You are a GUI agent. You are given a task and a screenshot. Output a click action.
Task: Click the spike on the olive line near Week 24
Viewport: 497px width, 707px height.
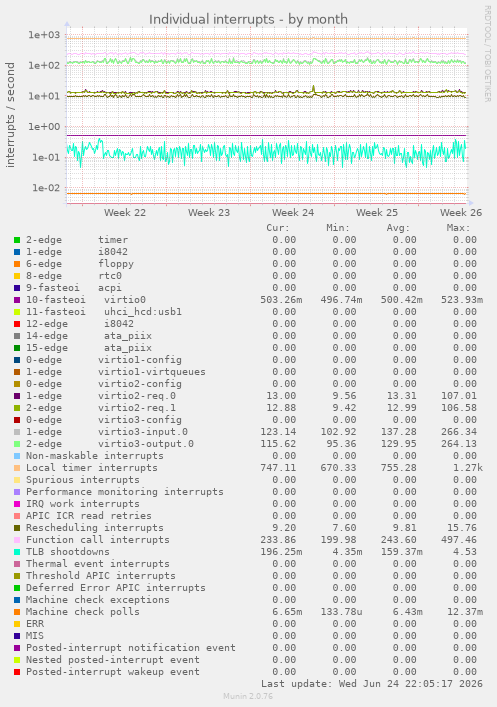[x=313, y=89]
